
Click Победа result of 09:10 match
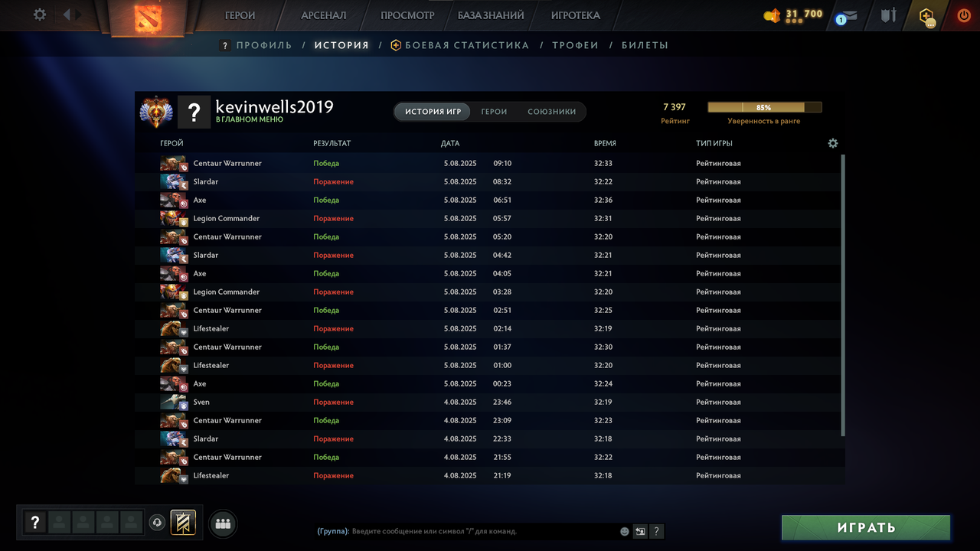point(326,163)
